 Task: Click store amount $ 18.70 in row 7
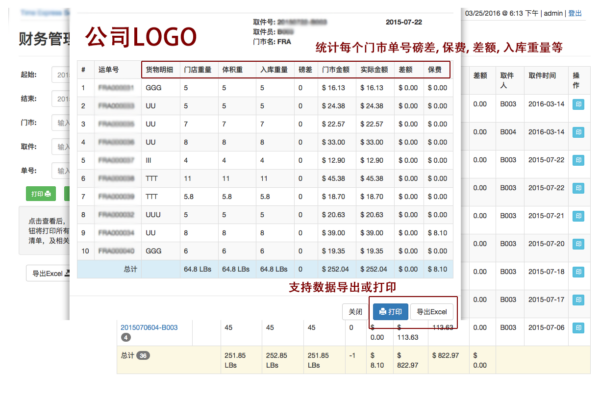coord(333,197)
